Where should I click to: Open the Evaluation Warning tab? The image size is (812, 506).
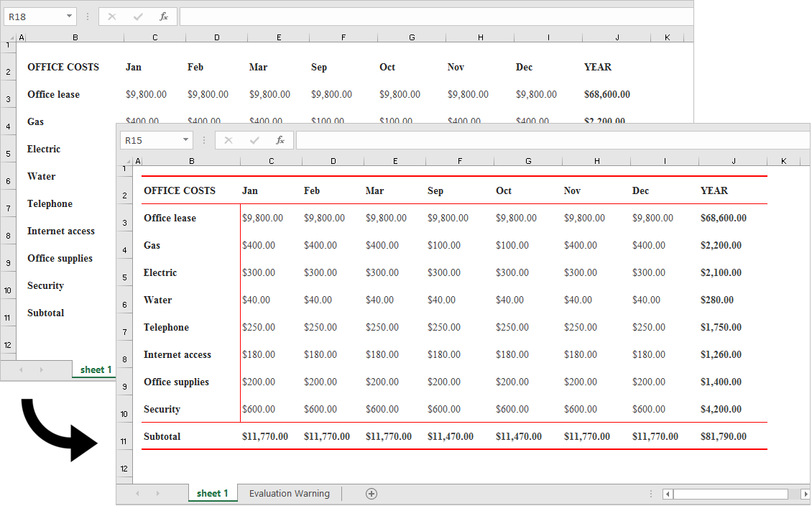pos(289,494)
